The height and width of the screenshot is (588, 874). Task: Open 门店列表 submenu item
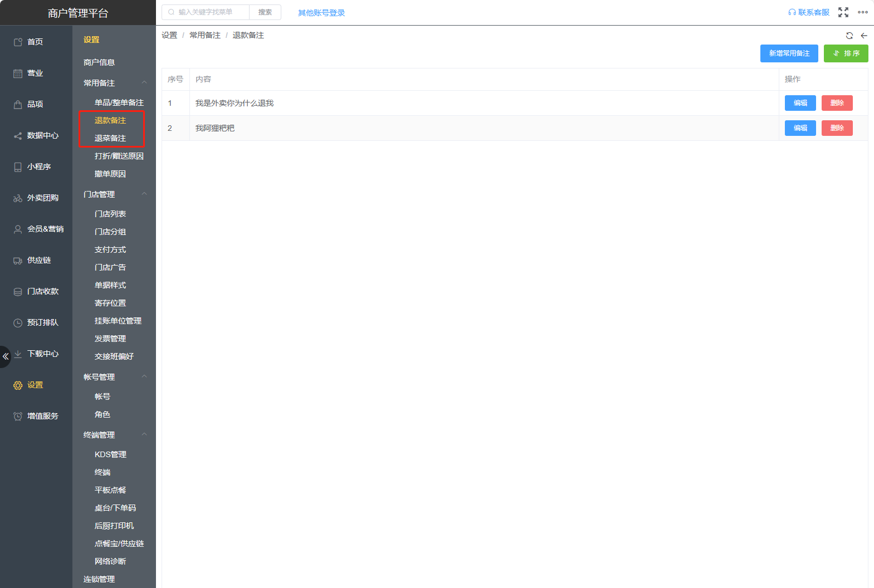coord(110,214)
